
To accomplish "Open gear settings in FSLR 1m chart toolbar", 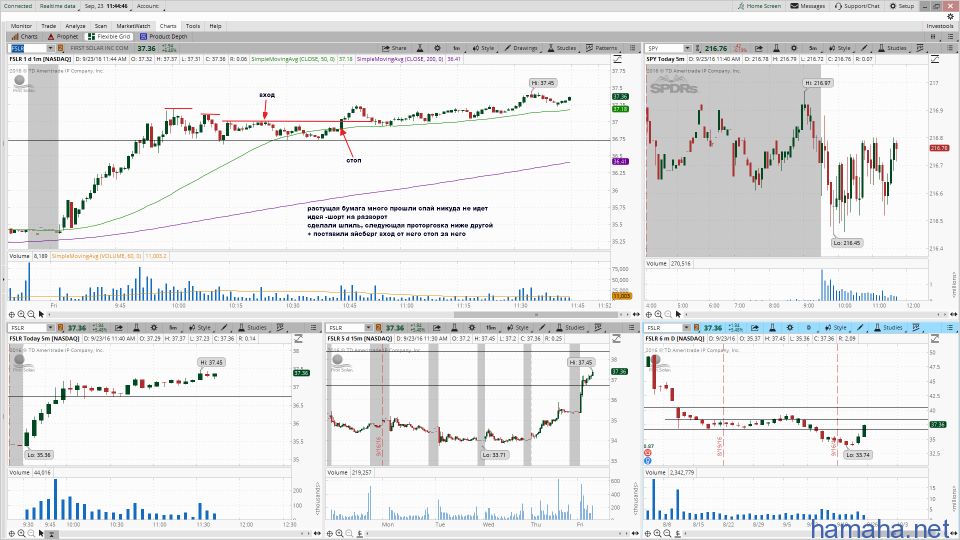I will 437,48.
